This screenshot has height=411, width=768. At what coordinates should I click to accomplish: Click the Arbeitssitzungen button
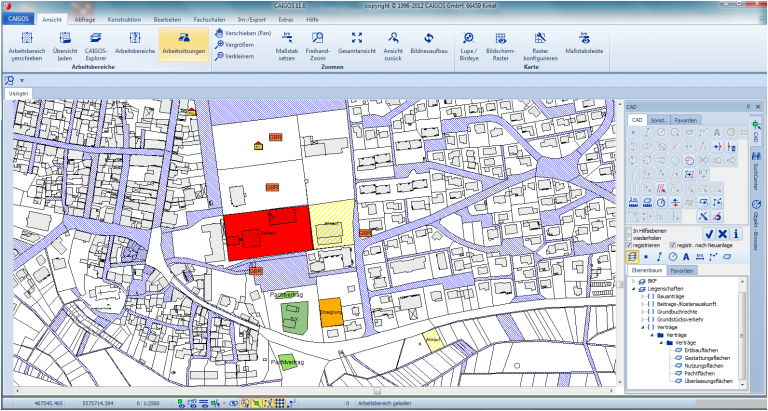coord(183,42)
